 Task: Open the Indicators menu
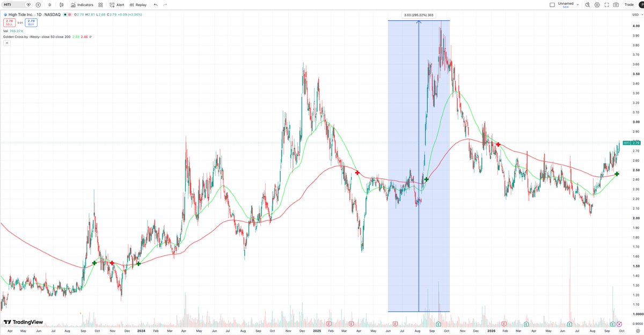click(x=82, y=4)
